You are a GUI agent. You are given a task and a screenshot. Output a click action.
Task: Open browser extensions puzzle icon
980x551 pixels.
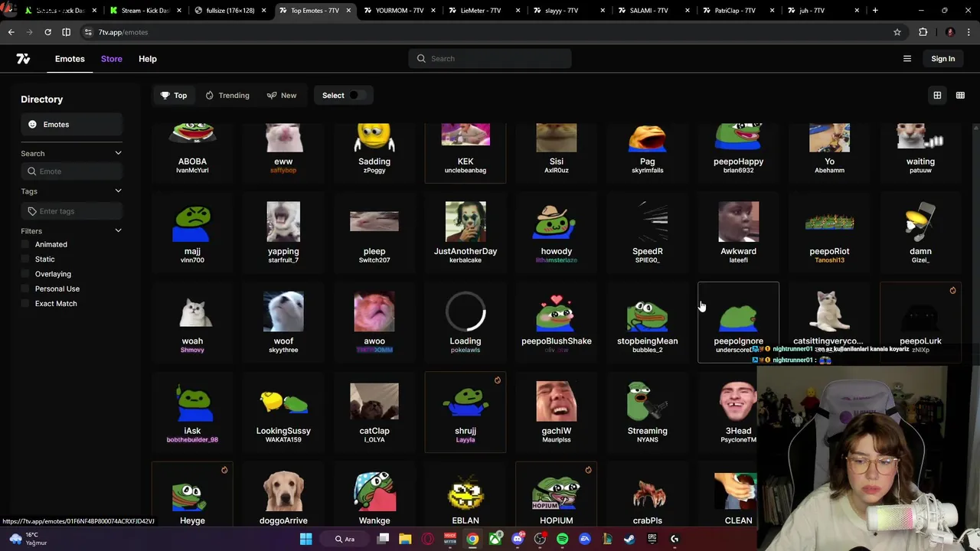pyautogui.click(x=923, y=32)
